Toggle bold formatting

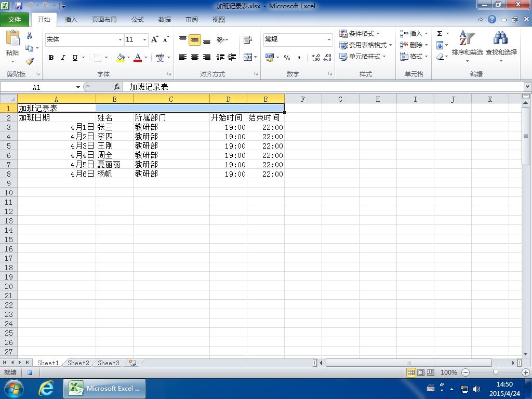(x=51, y=57)
